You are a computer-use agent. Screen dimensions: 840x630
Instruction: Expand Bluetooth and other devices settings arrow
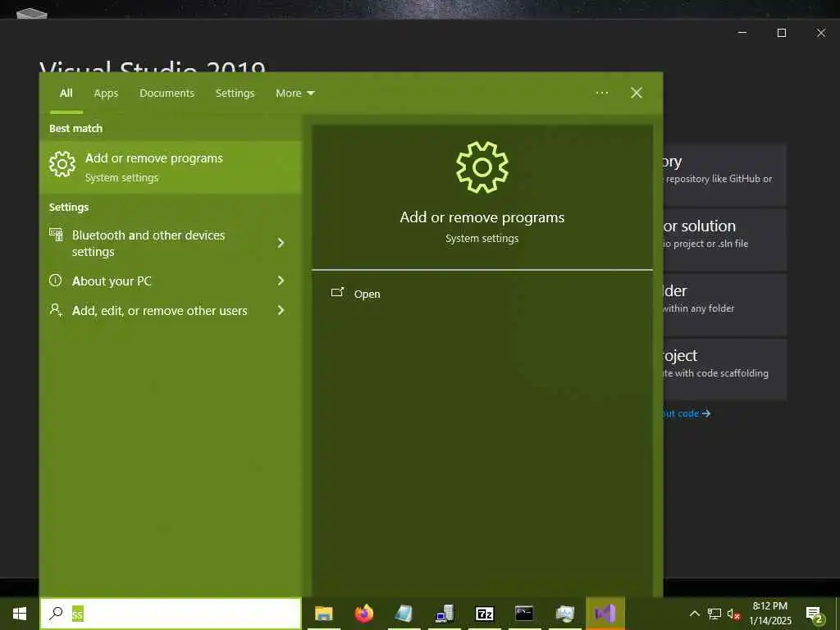point(281,243)
